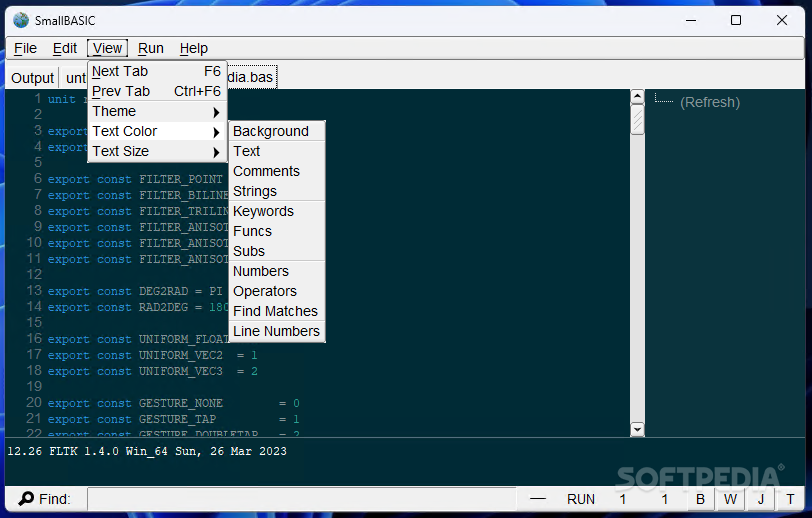Click line number 19 in the gutter
This screenshot has height=518, width=812.
(x=34, y=386)
